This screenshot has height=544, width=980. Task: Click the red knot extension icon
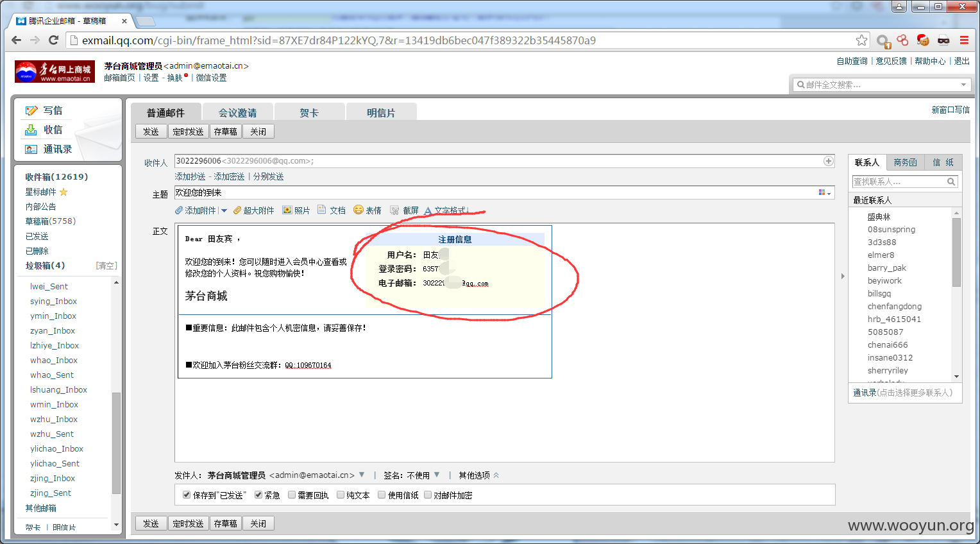tap(902, 40)
